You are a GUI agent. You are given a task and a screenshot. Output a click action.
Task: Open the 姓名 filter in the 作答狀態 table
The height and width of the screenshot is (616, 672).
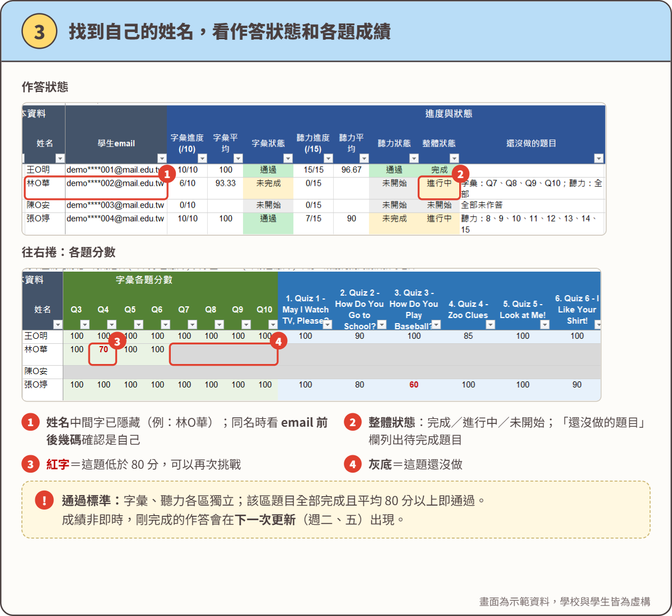click(x=60, y=158)
